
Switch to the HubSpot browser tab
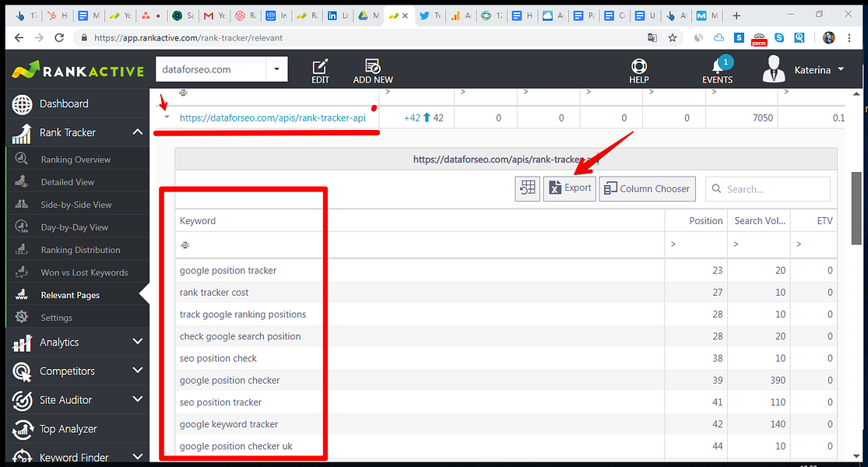[58, 16]
